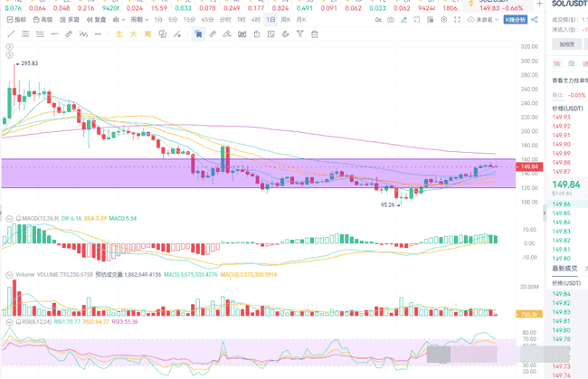The height and width of the screenshot is (379, 588).
Task: Toggle the 筹 chip distribution button
Action: 147,34
